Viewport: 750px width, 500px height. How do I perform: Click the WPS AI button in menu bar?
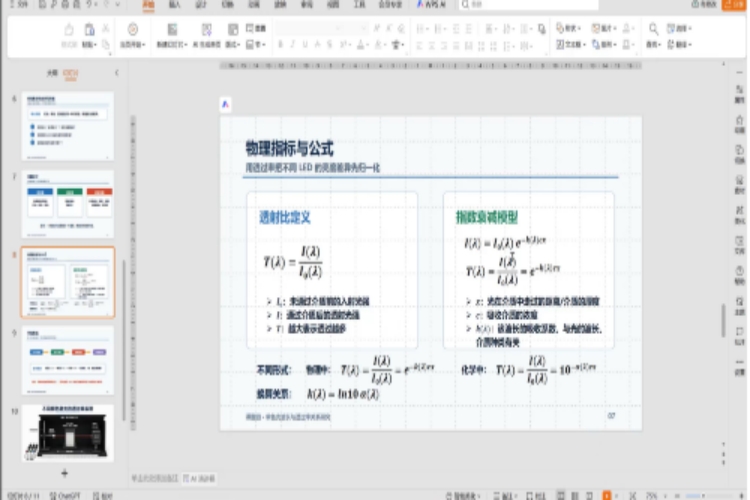click(x=431, y=5)
